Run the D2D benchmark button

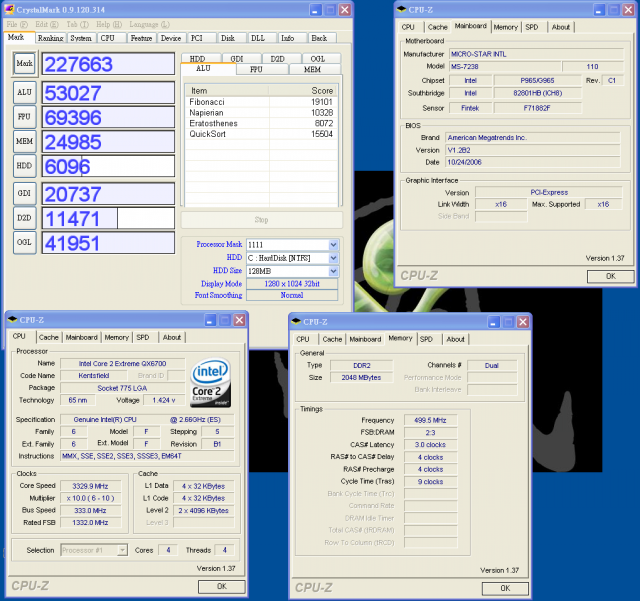click(x=24, y=218)
